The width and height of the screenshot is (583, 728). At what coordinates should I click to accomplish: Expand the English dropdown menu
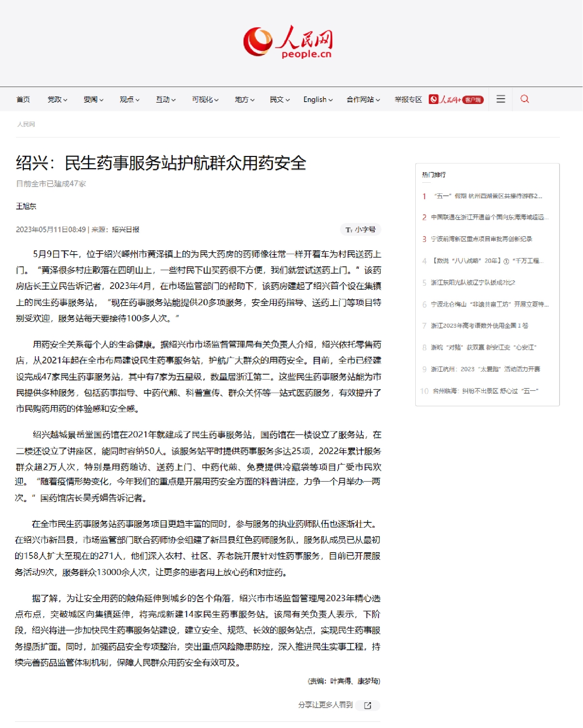pos(318,100)
